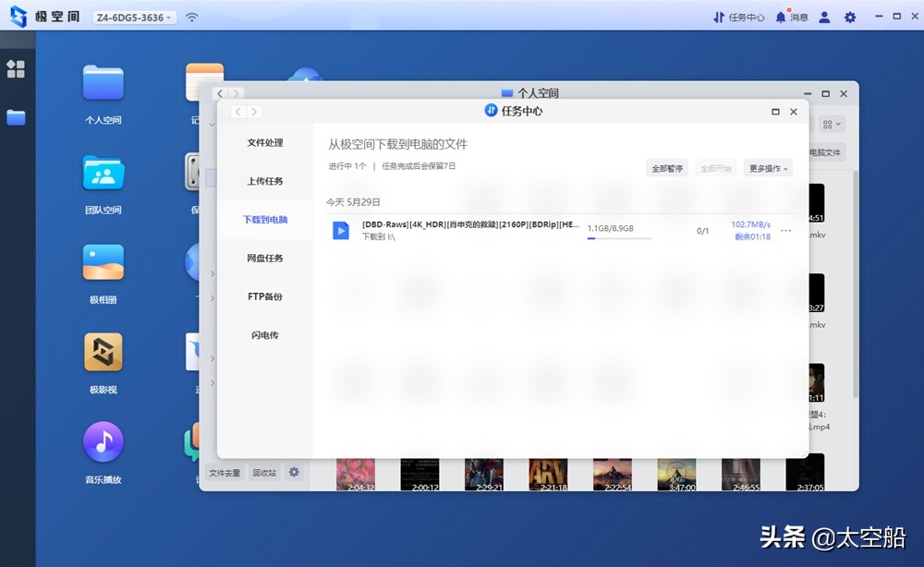
Task: Select the FTP备份 tab
Action: click(x=264, y=296)
